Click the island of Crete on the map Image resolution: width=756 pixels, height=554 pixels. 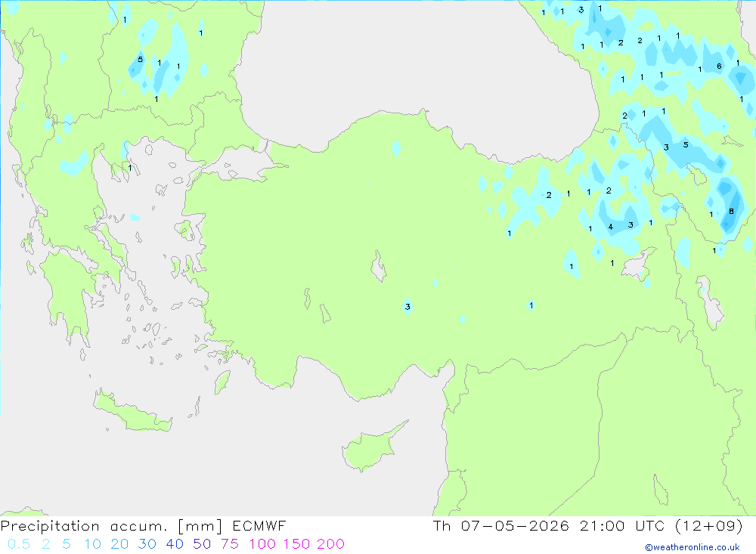(x=132, y=412)
